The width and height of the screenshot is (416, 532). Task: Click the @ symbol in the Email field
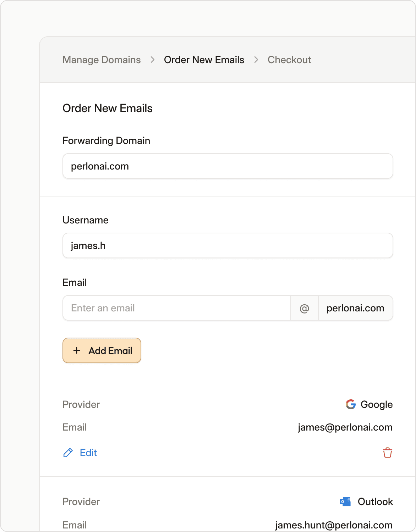click(x=305, y=308)
